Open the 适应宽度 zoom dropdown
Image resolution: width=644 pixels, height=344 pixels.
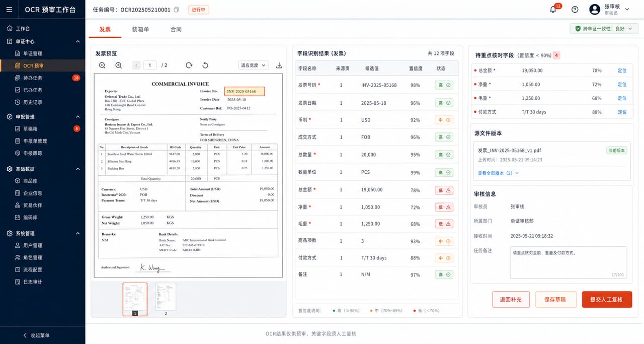click(254, 65)
